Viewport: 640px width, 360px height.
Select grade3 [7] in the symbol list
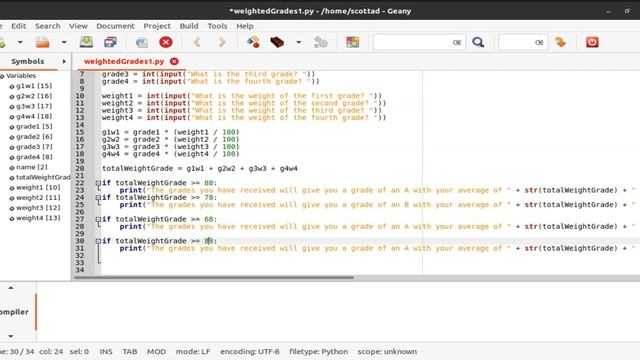34,147
